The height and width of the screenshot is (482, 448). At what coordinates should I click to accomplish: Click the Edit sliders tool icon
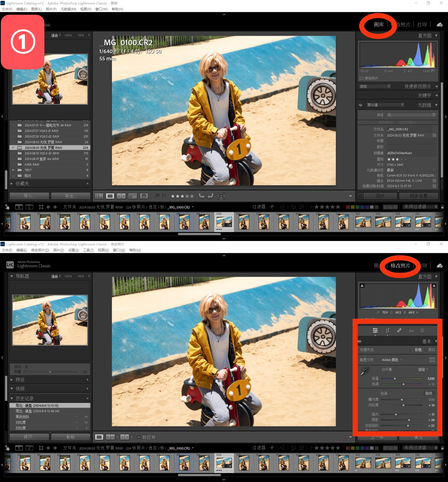375,330
